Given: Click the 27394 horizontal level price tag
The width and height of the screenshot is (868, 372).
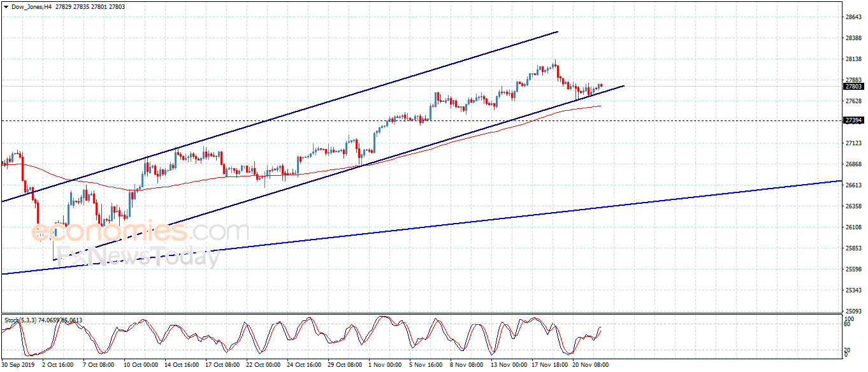Looking at the screenshot, I should point(853,120).
